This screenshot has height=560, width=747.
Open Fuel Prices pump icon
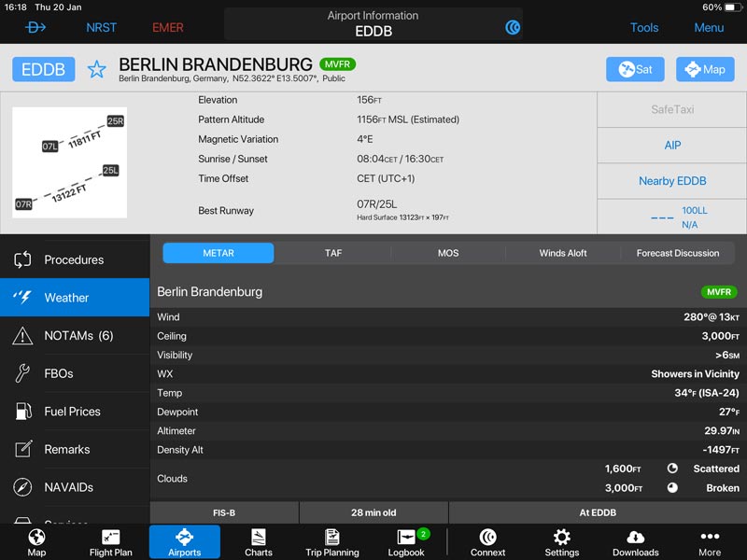pyautogui.click(x=23, y=412)
